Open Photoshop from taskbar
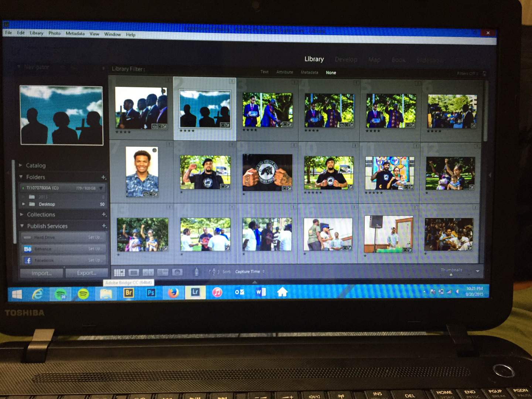 tap(151, 293)
